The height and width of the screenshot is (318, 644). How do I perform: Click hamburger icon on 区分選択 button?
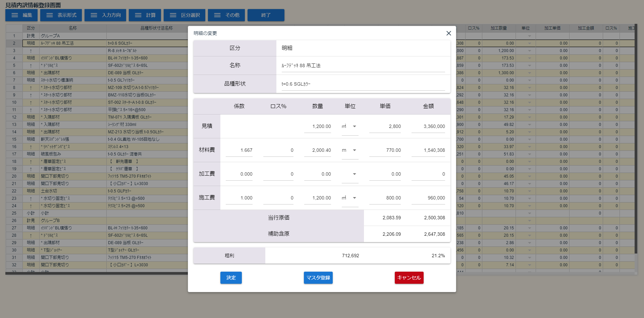[173, 15]
